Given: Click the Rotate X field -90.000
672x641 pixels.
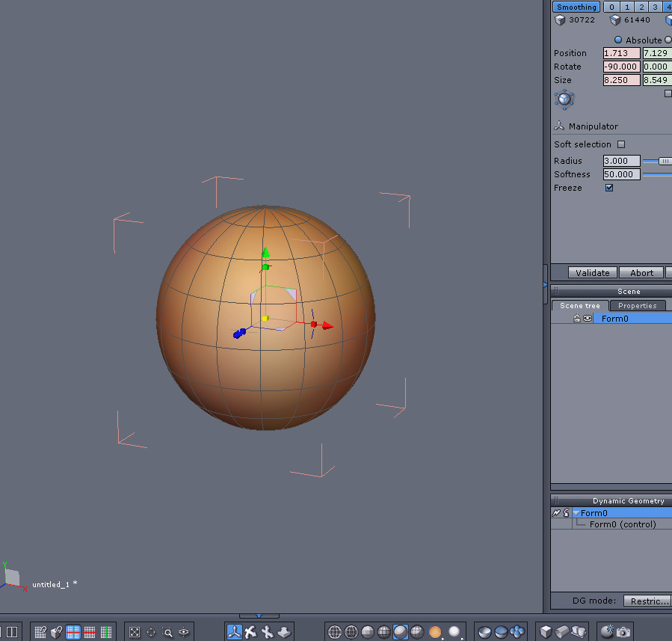Looking at the screenshot, I should tap(621, 67).
